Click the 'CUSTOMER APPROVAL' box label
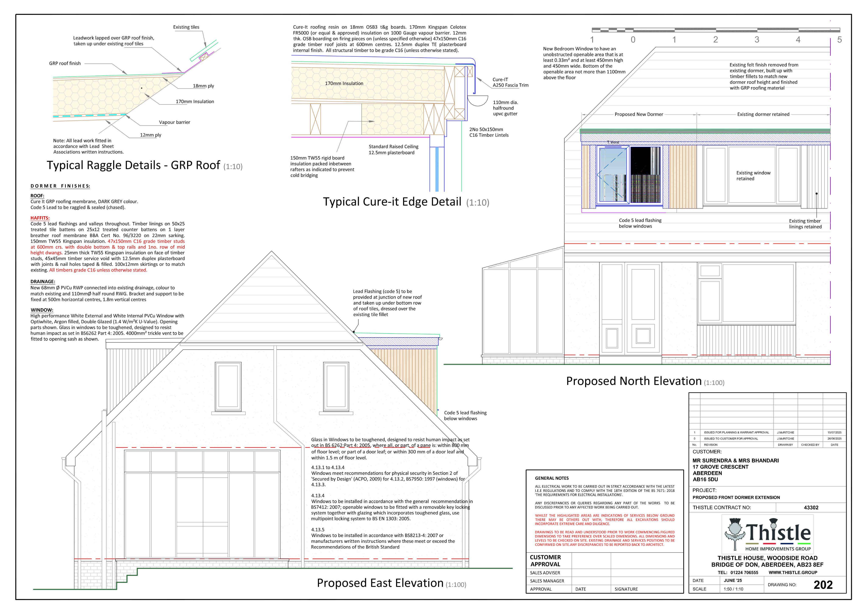 click(x=545, y=561)
